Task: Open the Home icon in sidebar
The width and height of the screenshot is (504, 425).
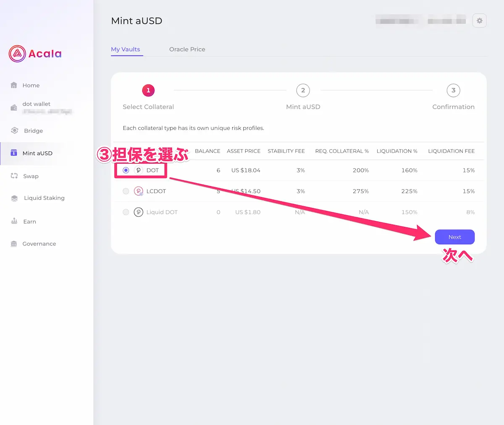Action: click(14, 85)
